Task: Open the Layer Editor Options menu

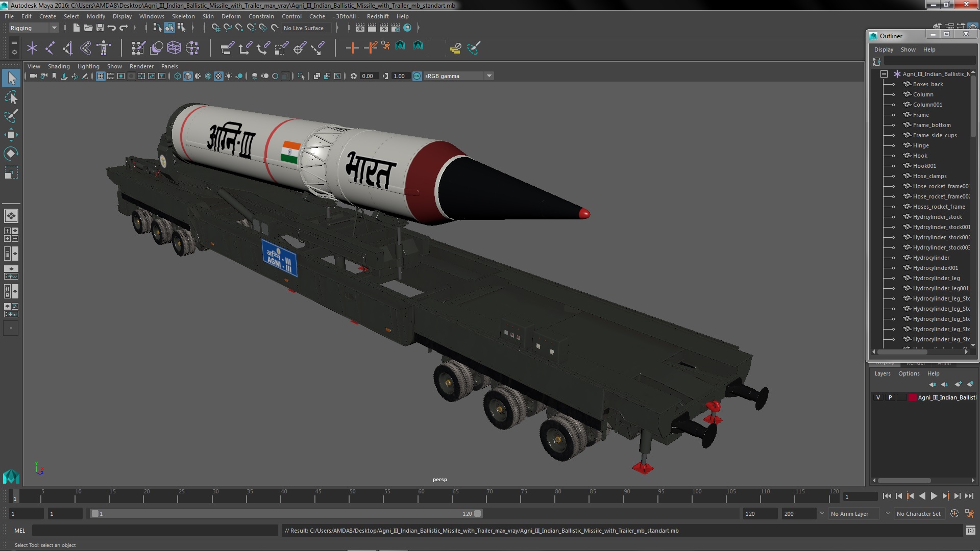Action: 909,373
